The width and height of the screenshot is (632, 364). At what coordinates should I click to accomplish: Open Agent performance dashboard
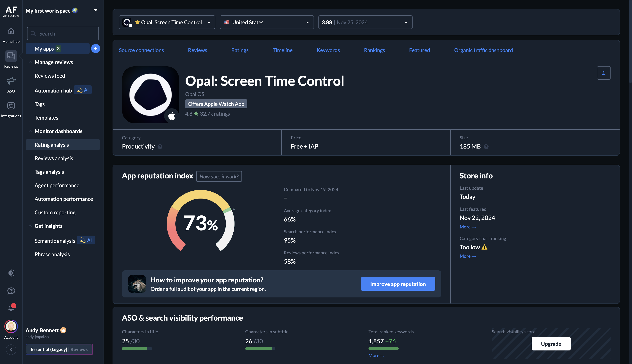[57, 185]
